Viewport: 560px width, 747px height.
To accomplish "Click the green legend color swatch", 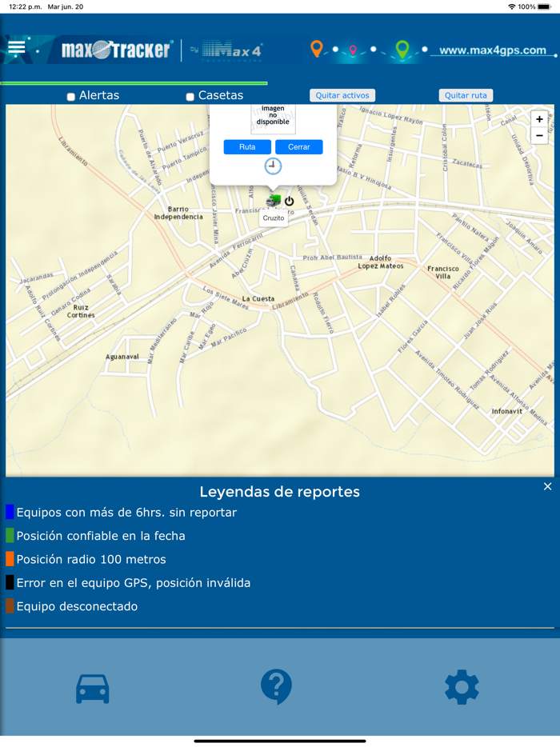I will [x=10, y=536].
